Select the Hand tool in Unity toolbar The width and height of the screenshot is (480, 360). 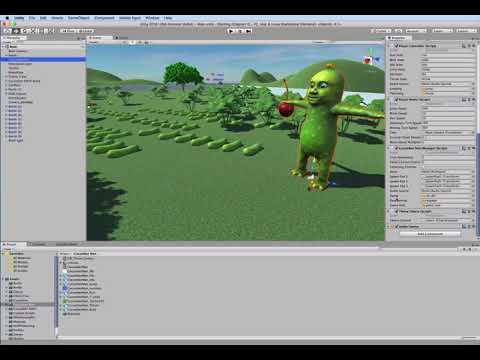[8, 31]
